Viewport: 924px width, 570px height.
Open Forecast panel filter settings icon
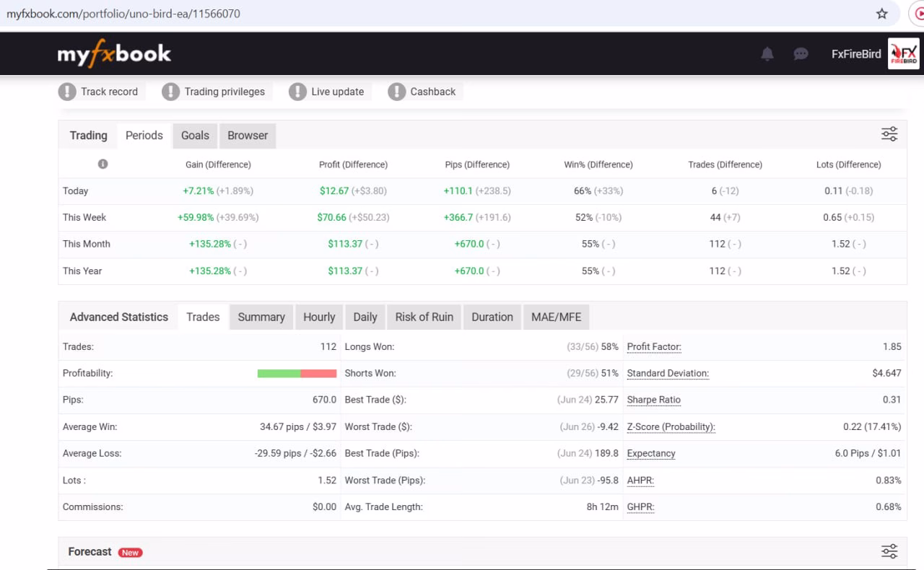point(889,551)
